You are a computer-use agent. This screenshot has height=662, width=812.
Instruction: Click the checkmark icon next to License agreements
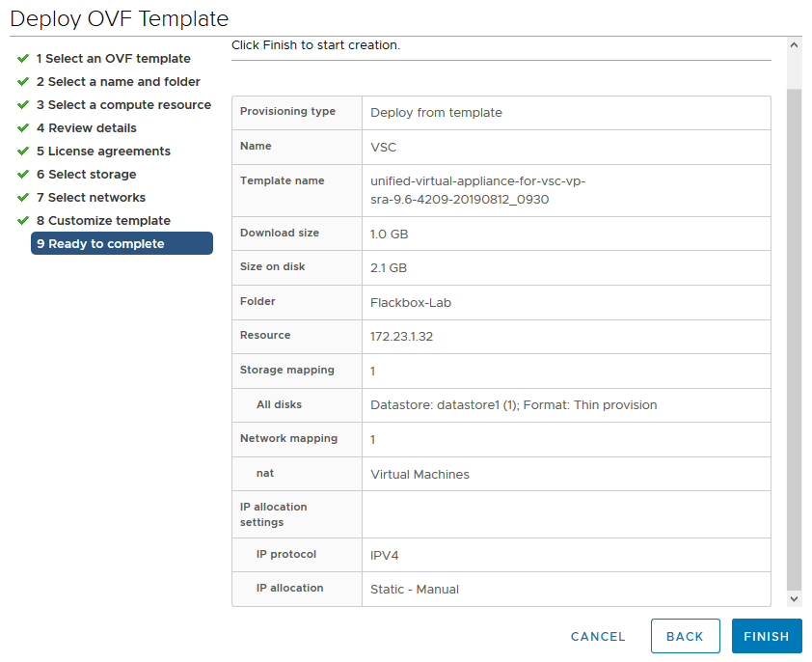click(x=23, y=152)
